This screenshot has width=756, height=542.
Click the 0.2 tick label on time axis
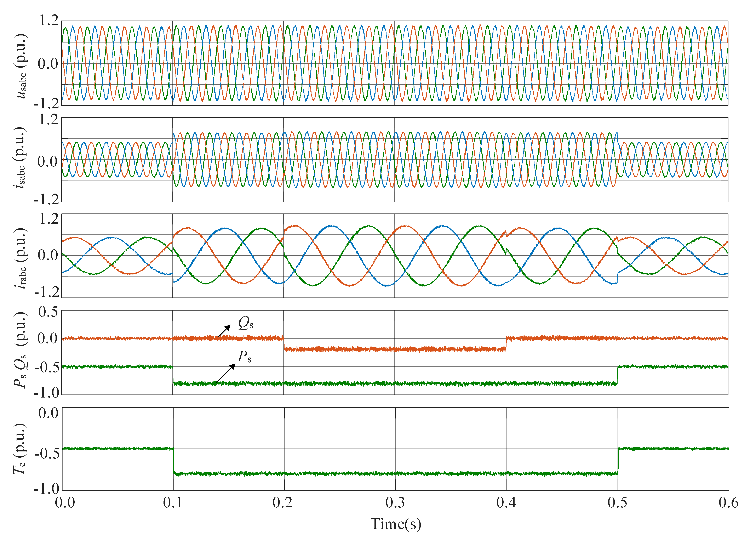coord(282,502)
